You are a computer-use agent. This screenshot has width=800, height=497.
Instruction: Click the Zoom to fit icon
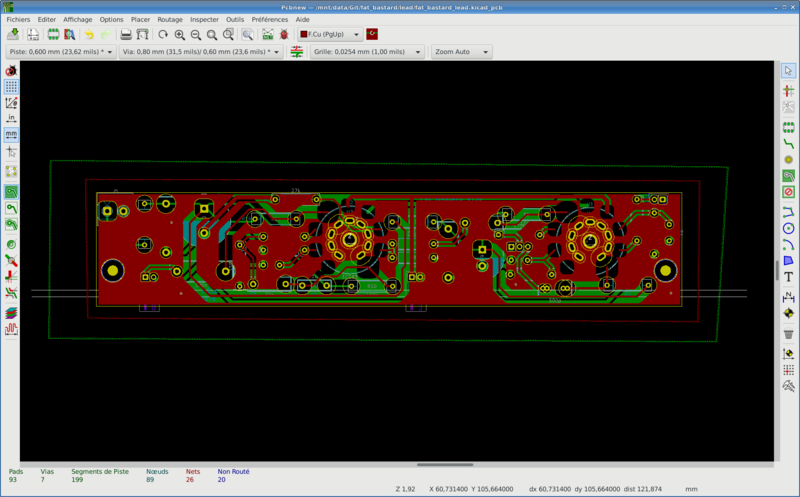tap(212, 34)
